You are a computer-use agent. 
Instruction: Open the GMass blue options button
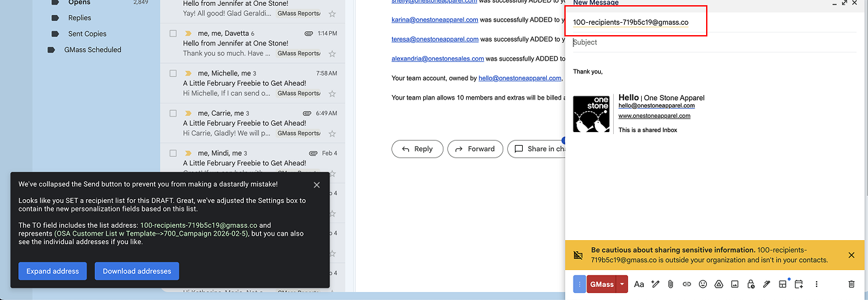point(579,284)
